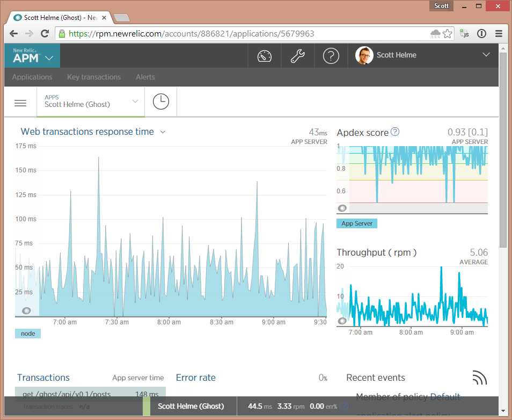Bookmark page with the star icon
Screen dimensions: 512x420
[447, 33]
